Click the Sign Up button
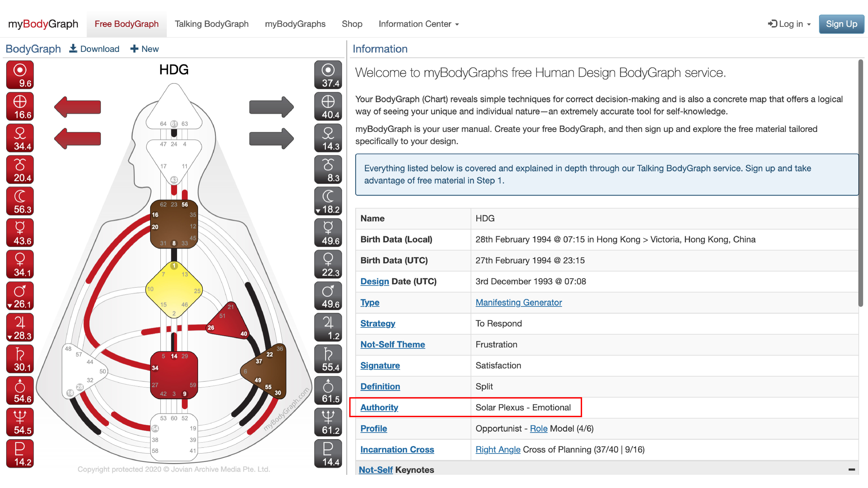This screenshot has width=868, height=488. tap(841, 24)
